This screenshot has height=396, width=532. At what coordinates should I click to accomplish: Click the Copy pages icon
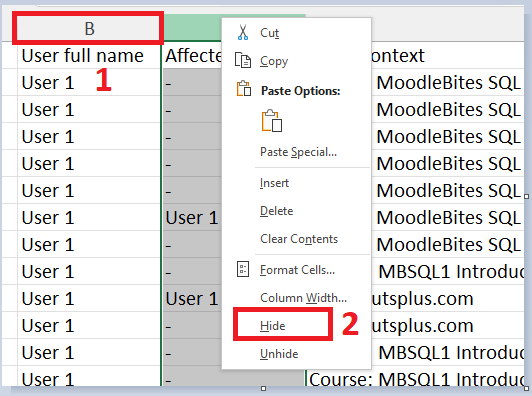pyautogui.click(x=243, y=61)
